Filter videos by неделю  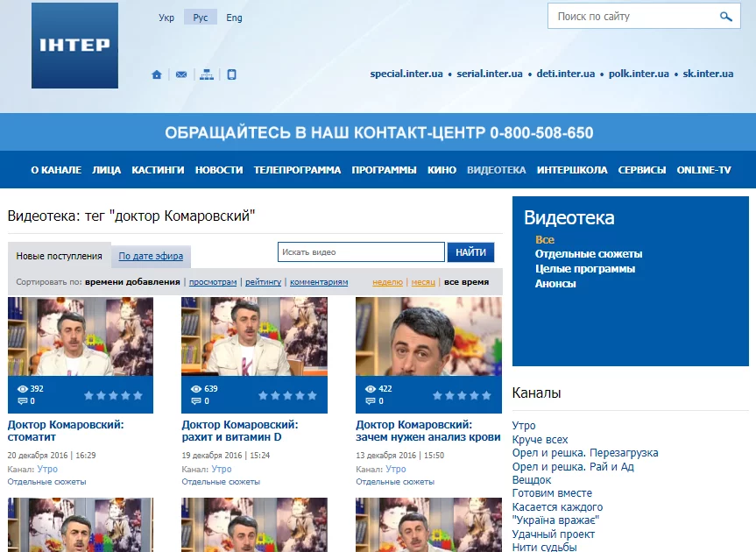pyautogui.click(x=388, y=282)
